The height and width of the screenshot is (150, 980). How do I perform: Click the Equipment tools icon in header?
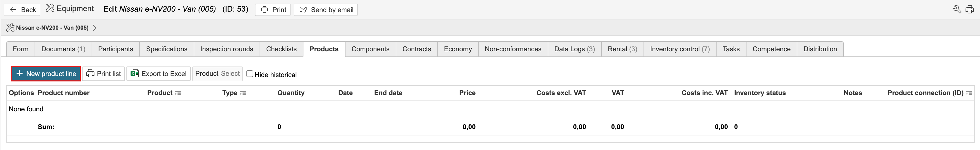(x=50, y=8)
